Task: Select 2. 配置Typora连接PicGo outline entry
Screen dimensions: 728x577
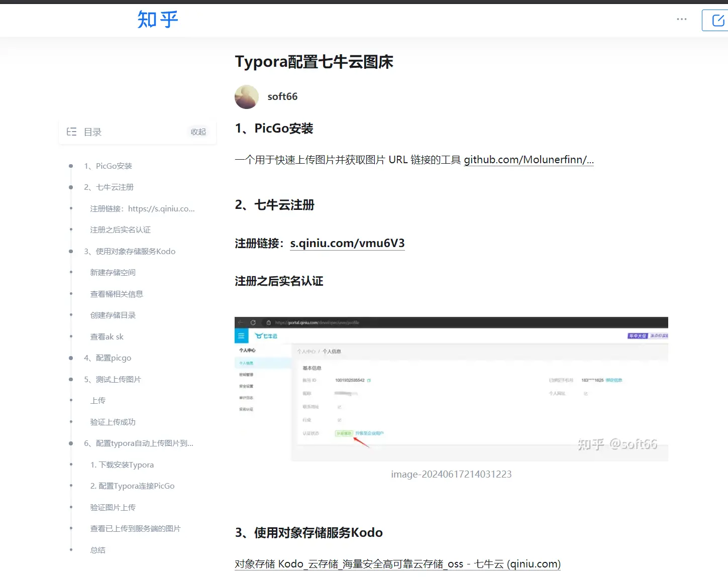Action: (132, 486)
